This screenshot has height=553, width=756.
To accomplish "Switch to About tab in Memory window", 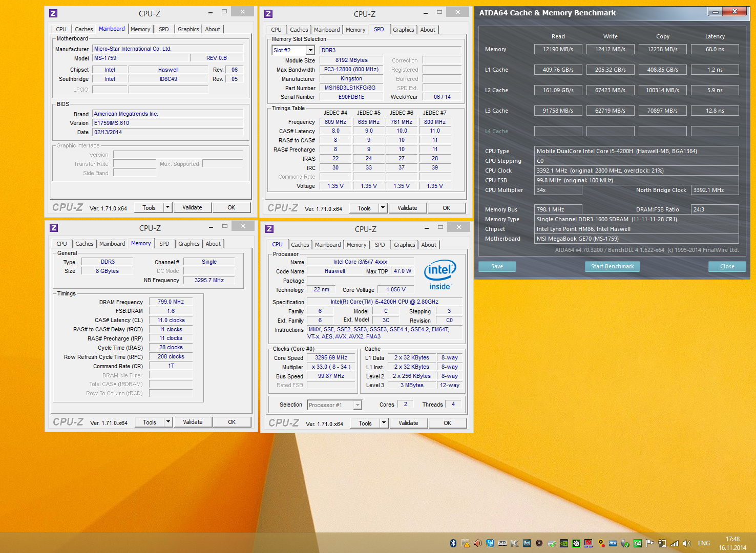I will (x=213, y=244).
